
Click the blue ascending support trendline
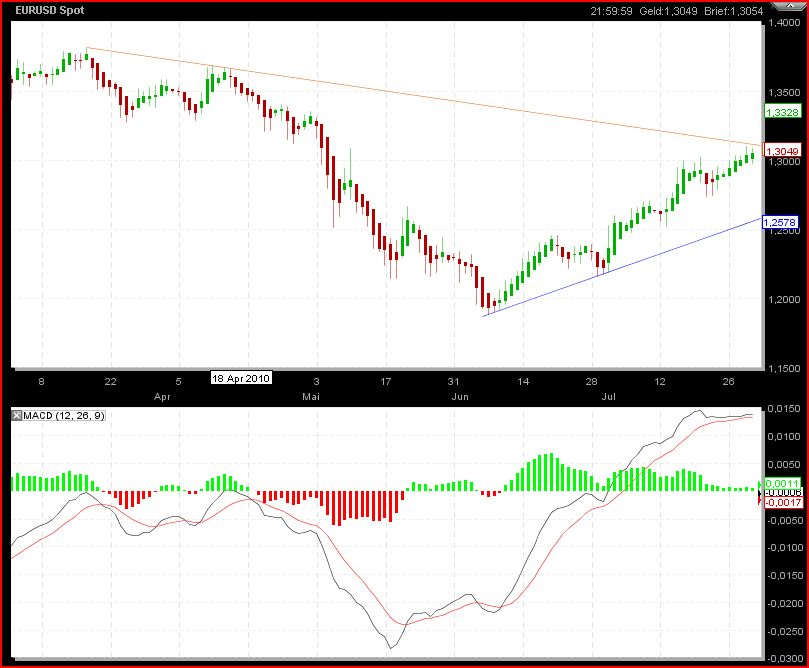(x=620, y=267)
